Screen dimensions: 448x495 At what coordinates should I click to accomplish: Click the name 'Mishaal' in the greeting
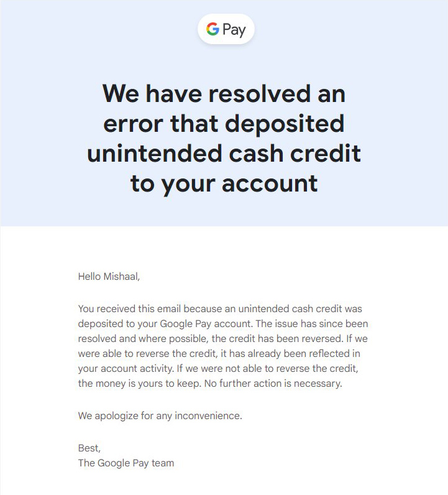click(122, 277)
